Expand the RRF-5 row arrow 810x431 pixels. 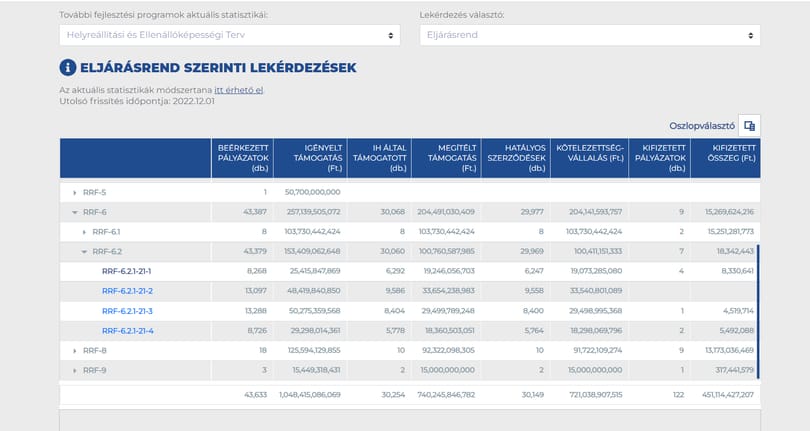click(74, 193)
